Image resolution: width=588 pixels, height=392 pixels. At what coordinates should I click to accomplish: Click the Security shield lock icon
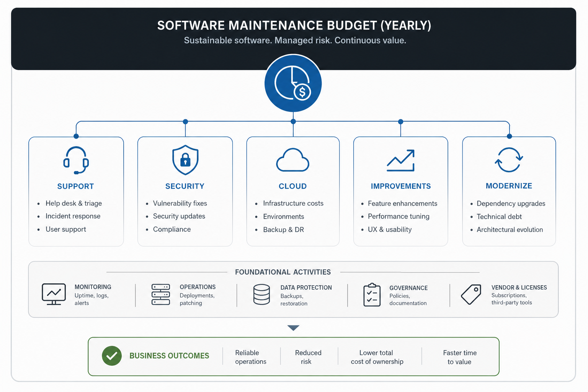point(185,160)
